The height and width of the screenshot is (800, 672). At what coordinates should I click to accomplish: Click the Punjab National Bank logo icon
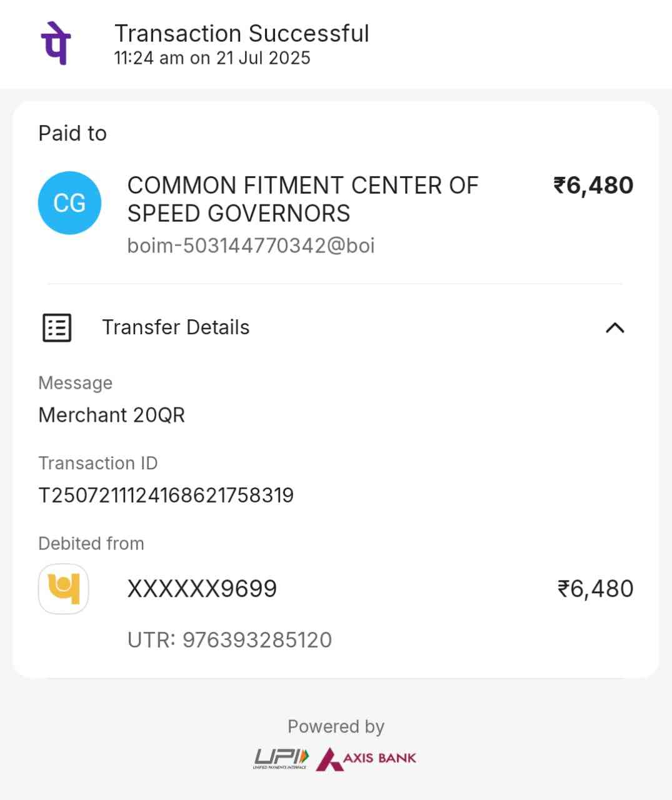(63, 589)
